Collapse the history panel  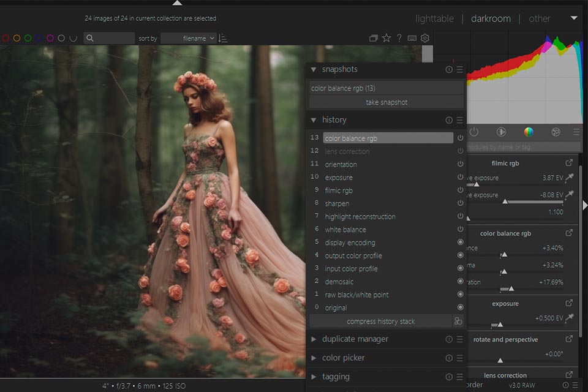coord(314,120)
